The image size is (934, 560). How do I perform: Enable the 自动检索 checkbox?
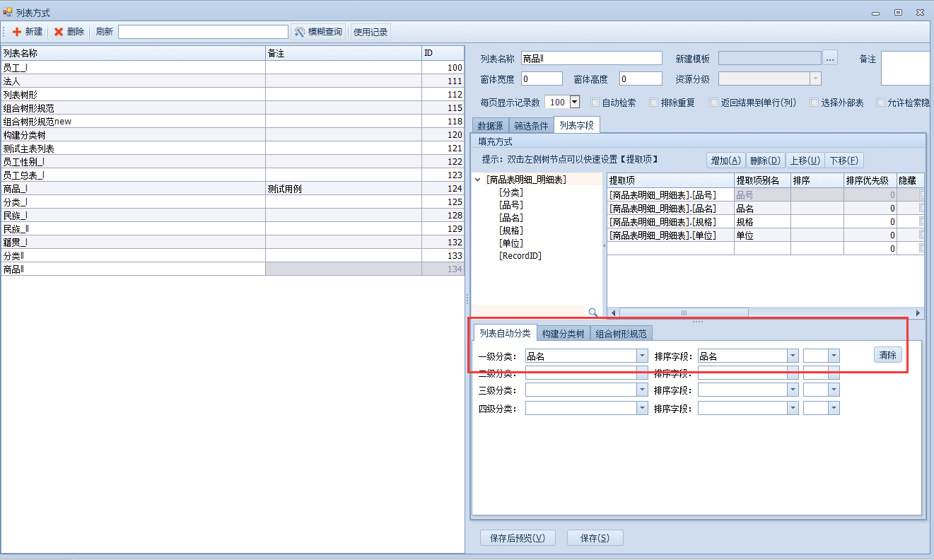pyautogui.click(x=595, y=103)
